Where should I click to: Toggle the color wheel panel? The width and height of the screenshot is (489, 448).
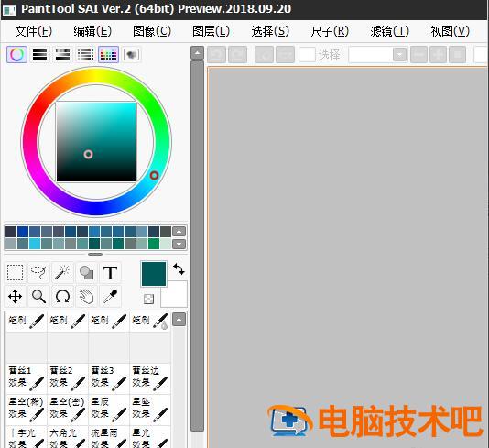tap(16, 55)
